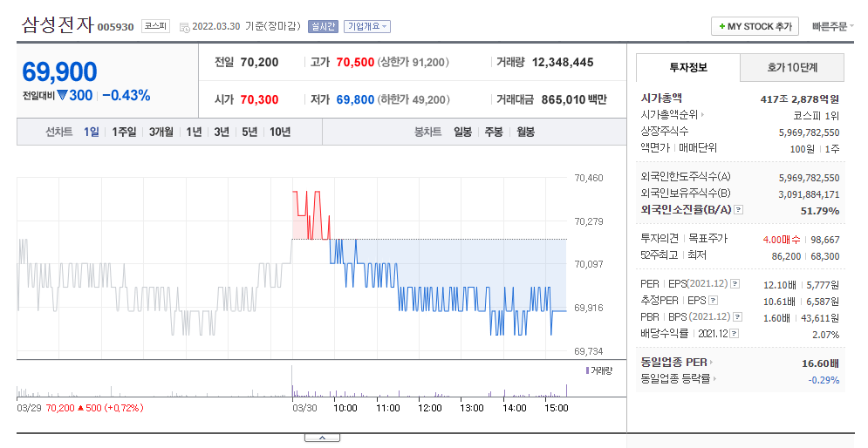This screenshot has height=448, width=868.
Task: Click the purple 거래량 legend marker
Action: [x=587, y=370]
